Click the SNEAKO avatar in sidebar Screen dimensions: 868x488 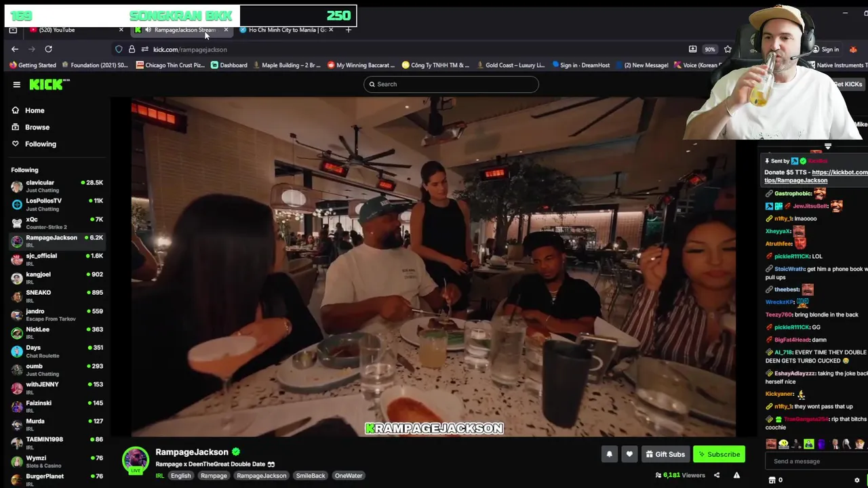tap(17, 296)
